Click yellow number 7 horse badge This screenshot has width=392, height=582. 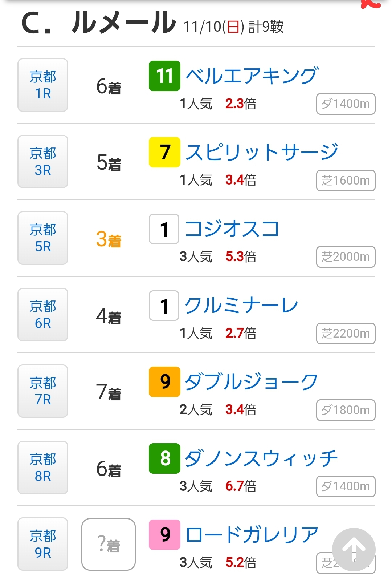coord(164,152)
